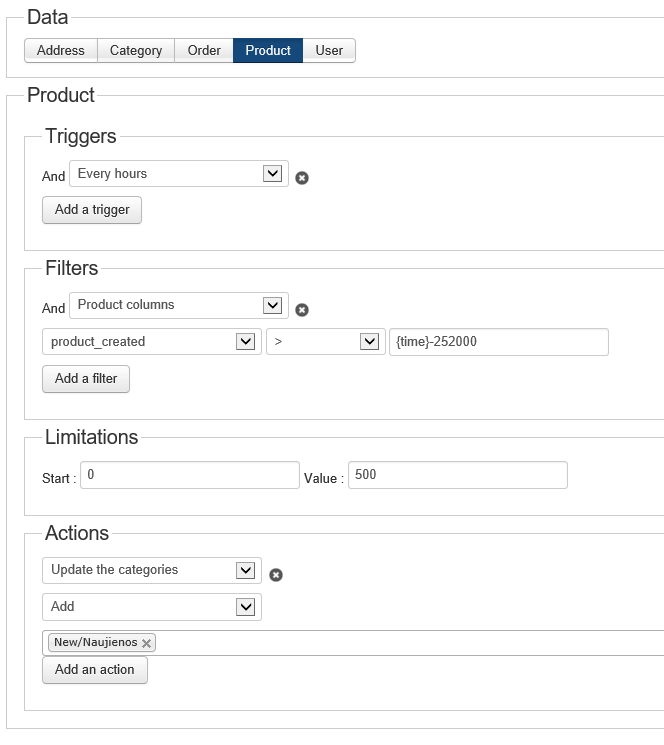Click the limitation Value field showing 500
The width and height of the screenshot is (664, 745).
pos(457,475)
